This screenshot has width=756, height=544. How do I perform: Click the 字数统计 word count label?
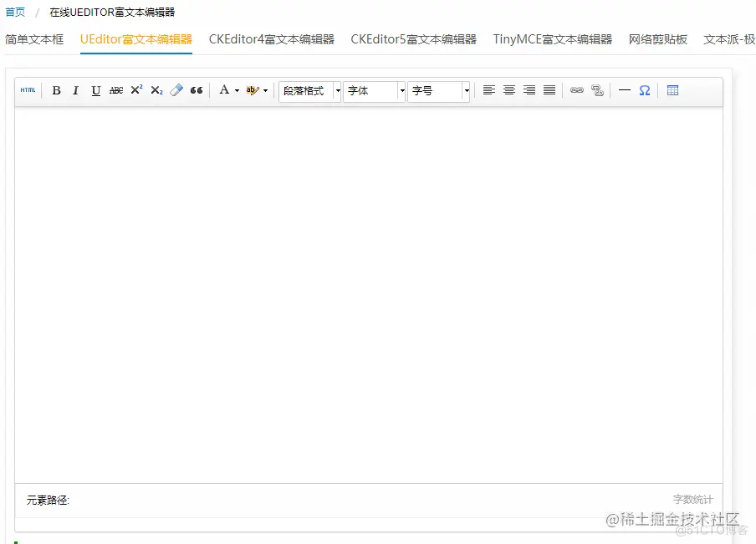coord(692,500)
